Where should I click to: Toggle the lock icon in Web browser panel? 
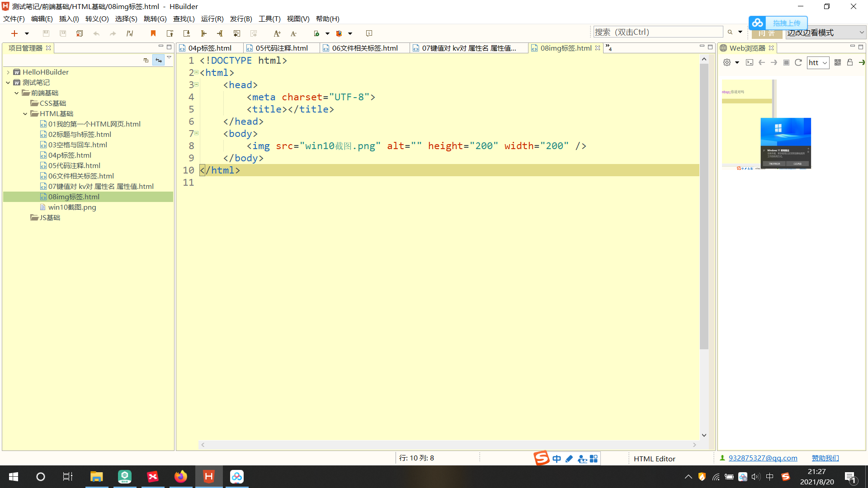pyautogui.click(x=850, y=62)
